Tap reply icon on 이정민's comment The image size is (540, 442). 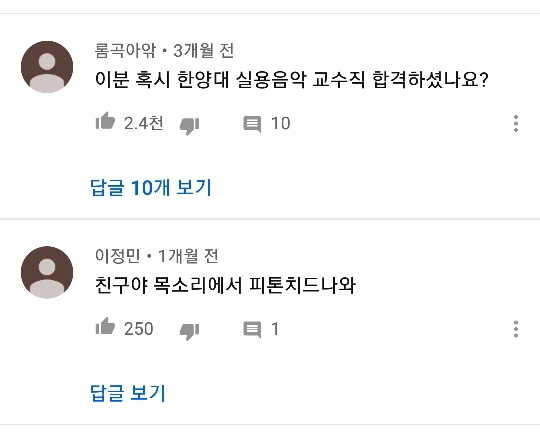click(x=252, y=330)
